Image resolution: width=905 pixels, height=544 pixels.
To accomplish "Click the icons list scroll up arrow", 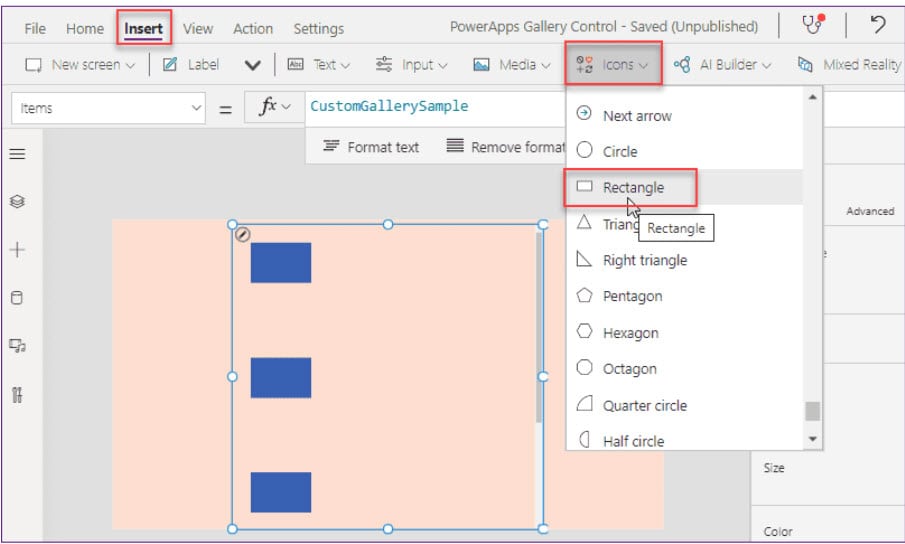I will 812,97.
